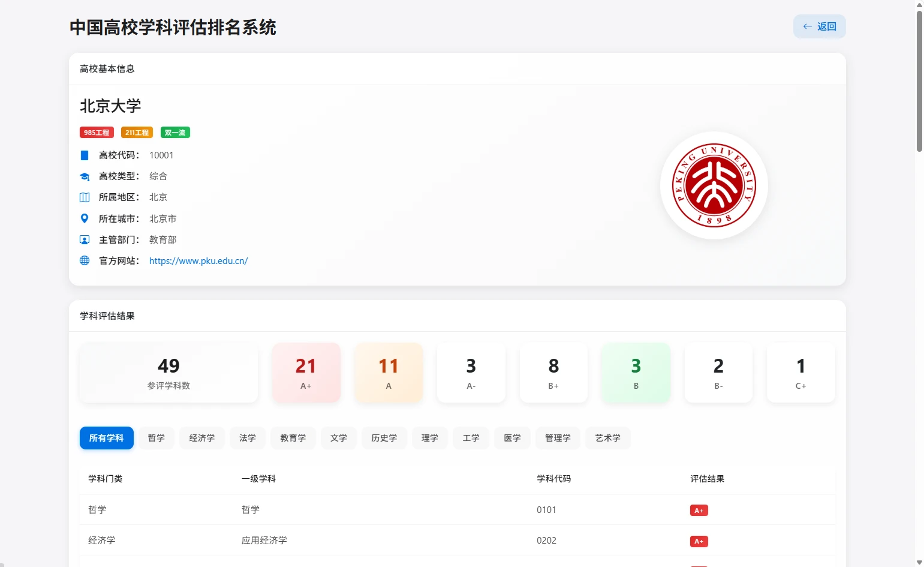This screenshot has height=567, width=924.
Task: Click the 评估结果 column header
Action: click(707, 479)
